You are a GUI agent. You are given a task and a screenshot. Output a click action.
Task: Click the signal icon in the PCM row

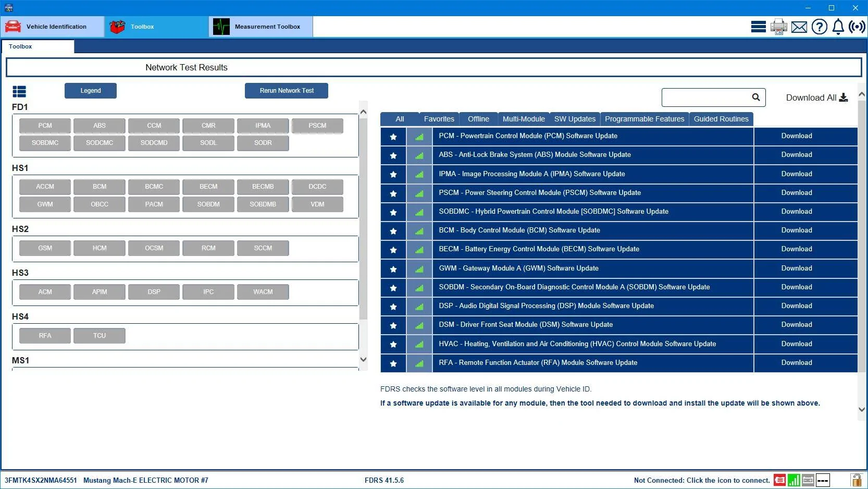click(419, 137)
